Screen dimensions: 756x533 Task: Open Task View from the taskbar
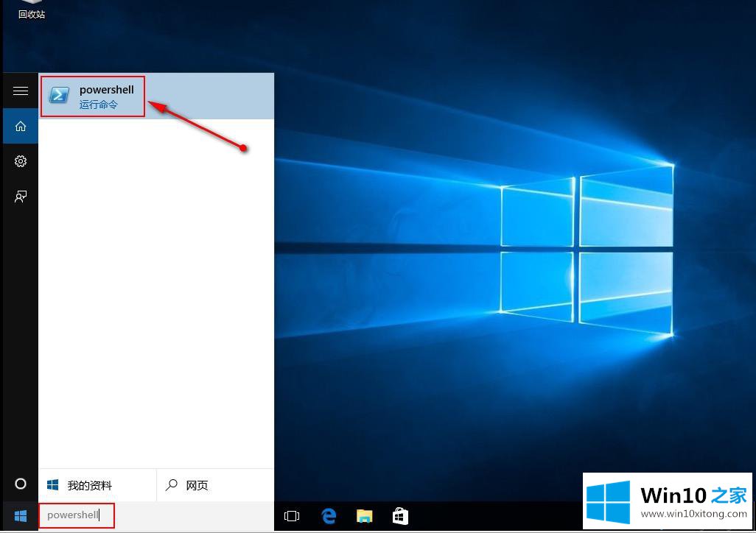[292, 516]
